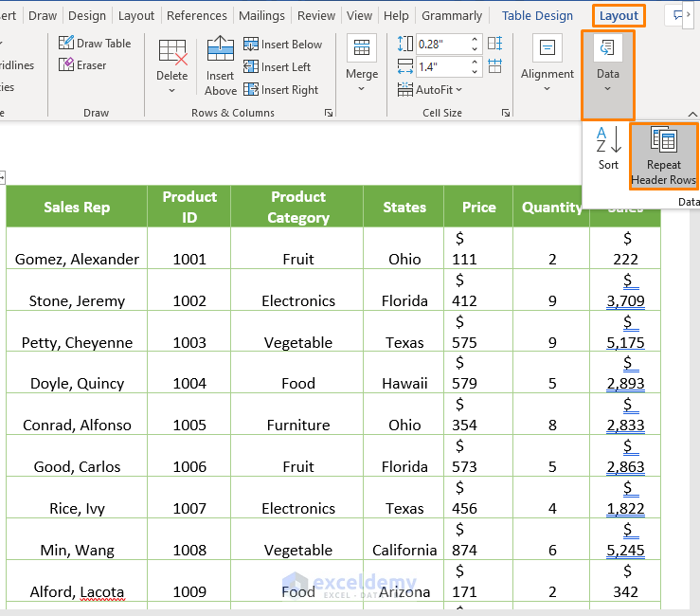
Task: Open the Grammarly tab
Action: pos(451,16)
